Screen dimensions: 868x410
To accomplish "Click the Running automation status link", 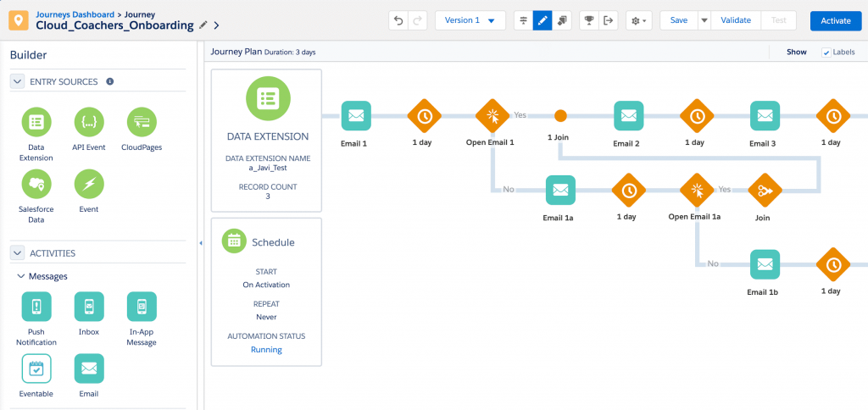I will pyautogui.click(x=266, y=350).
